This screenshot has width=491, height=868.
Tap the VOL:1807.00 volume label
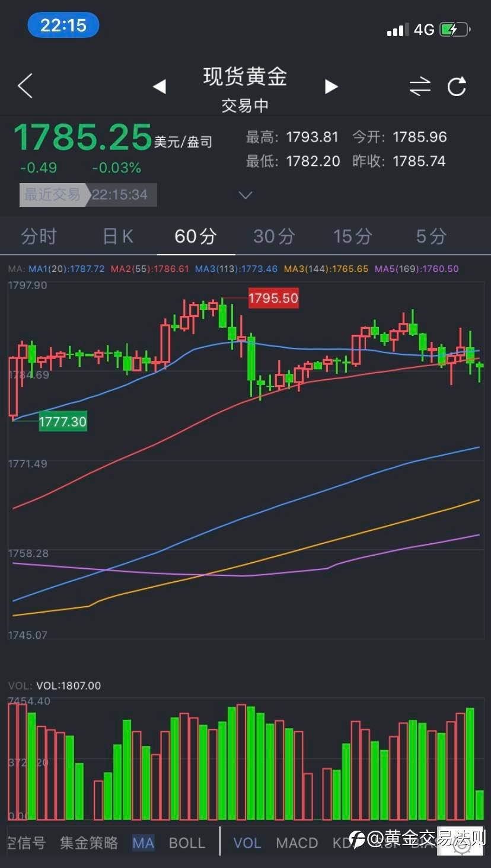[69, 686]
